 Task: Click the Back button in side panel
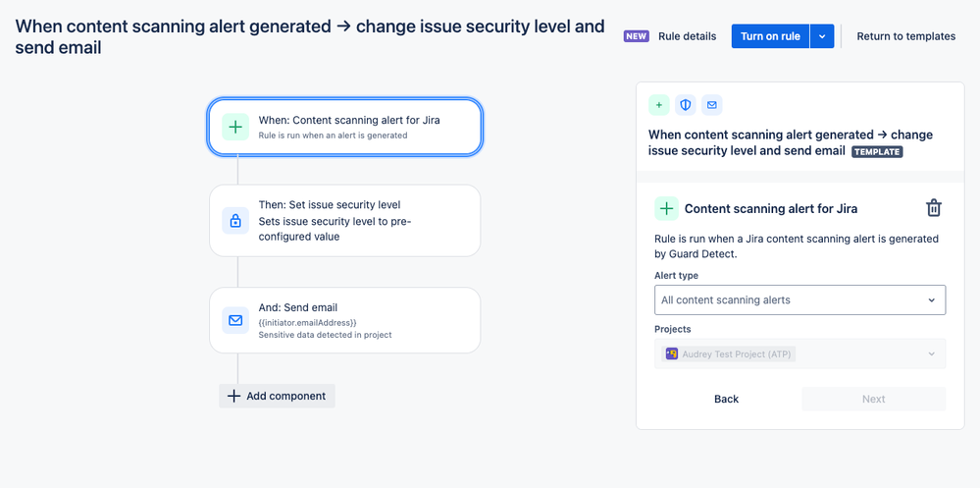click(x=726, y=400)
